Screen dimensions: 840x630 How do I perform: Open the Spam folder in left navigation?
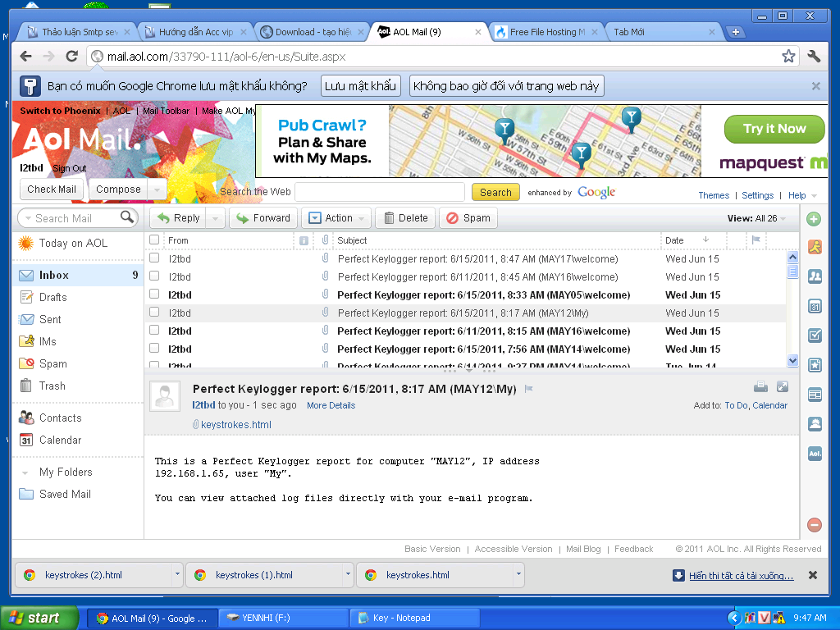53,363
